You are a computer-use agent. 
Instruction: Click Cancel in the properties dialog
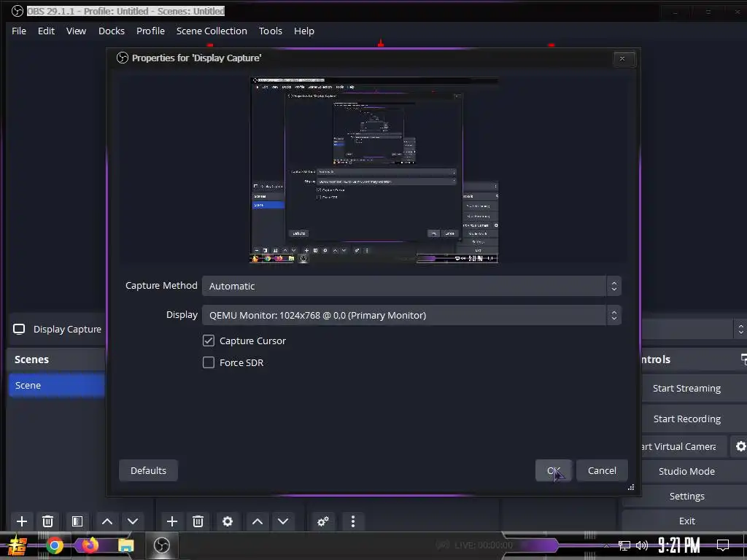(x=602, y=470)
